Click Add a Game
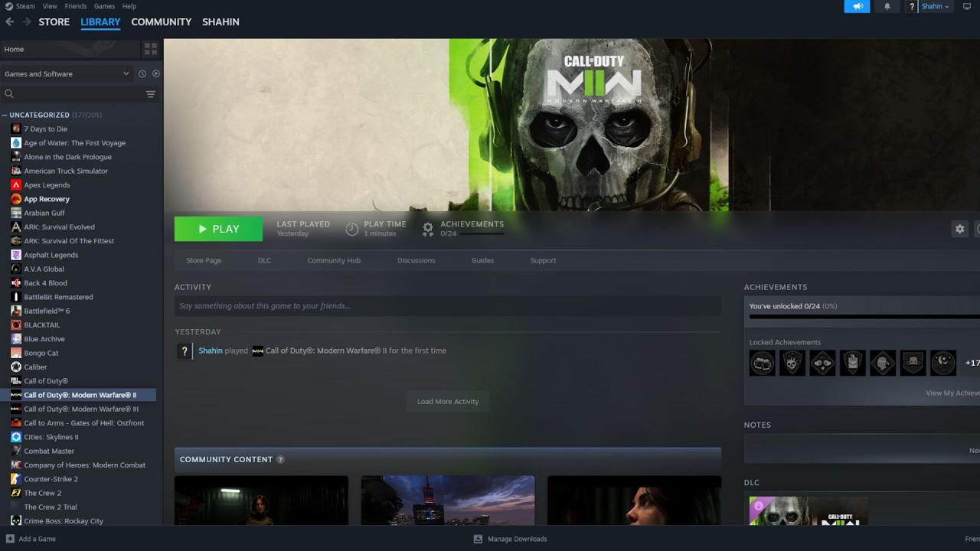980x551 pixels. (x=31, y=539)
